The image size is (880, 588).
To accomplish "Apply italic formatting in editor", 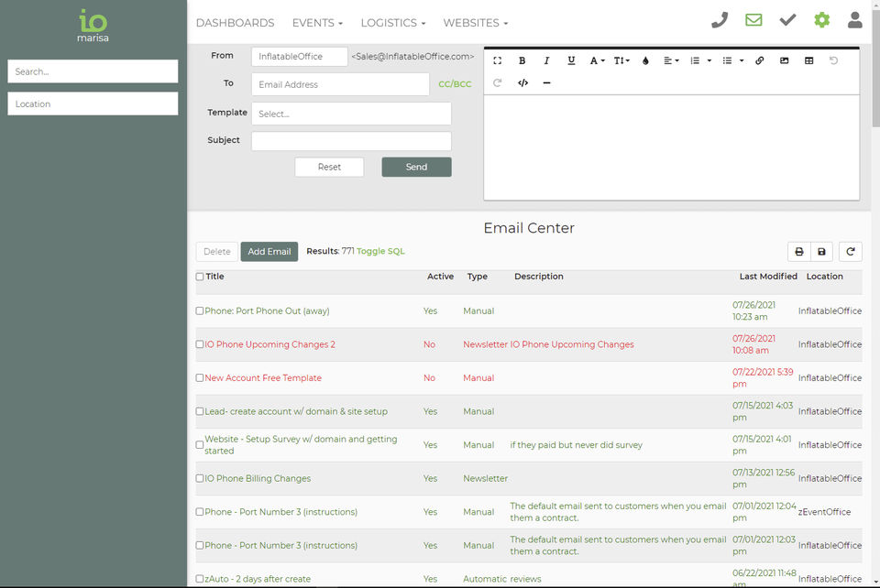I will (x=546, y=60).
